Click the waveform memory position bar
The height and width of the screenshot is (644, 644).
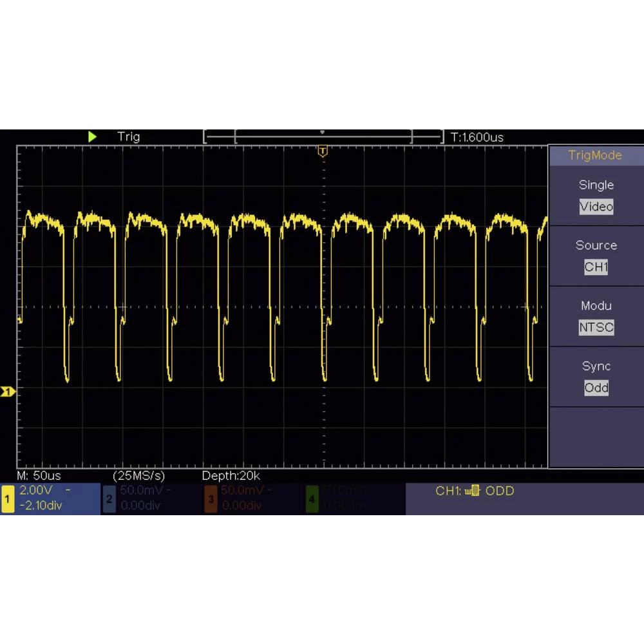pos(323,137)
